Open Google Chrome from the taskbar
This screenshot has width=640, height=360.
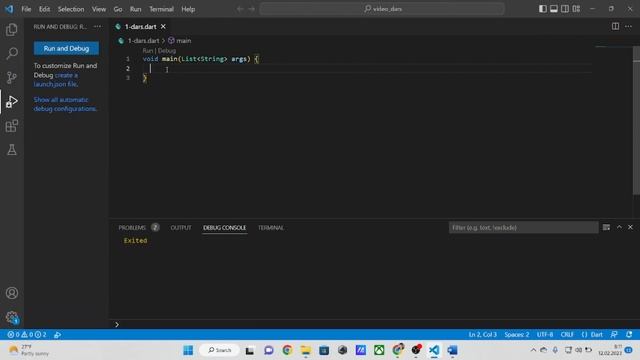point(287,350)
